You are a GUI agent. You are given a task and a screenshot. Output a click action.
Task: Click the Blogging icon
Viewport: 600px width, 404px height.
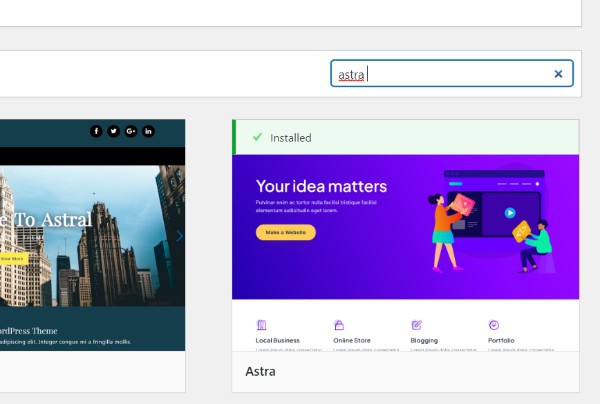point(416,325)
